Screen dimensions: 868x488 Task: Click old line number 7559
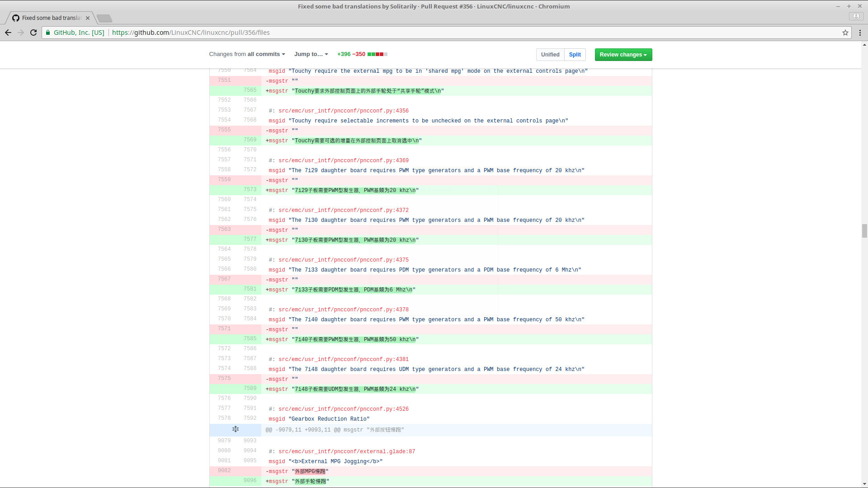(224, 180)
